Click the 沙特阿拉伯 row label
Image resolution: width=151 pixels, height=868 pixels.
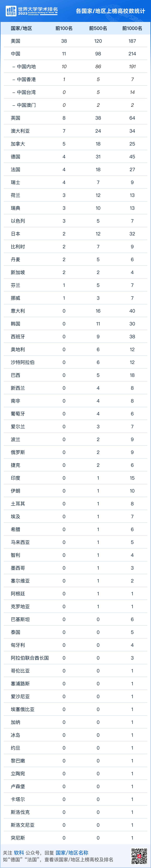[x=23, y=362]
